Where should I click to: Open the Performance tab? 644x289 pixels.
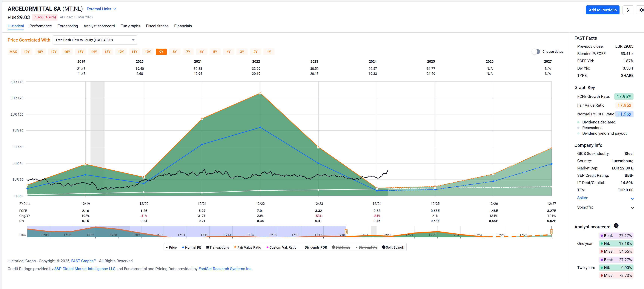coord(41,26)
